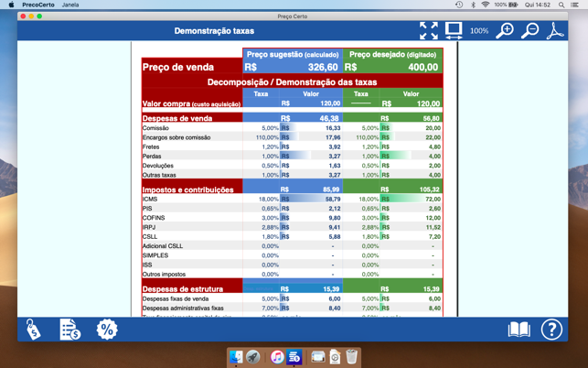
Task: Click the Perdas row label
Action: [x=152, y=157]
